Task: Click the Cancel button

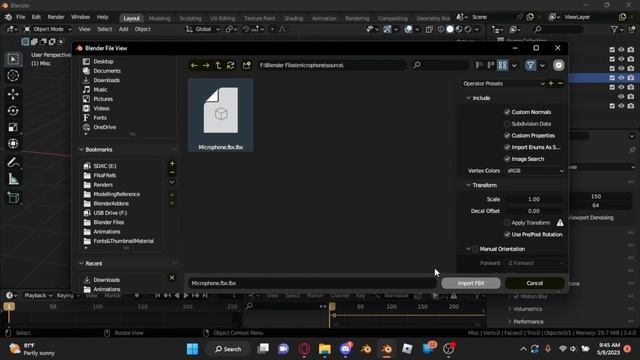Action: 535,283
